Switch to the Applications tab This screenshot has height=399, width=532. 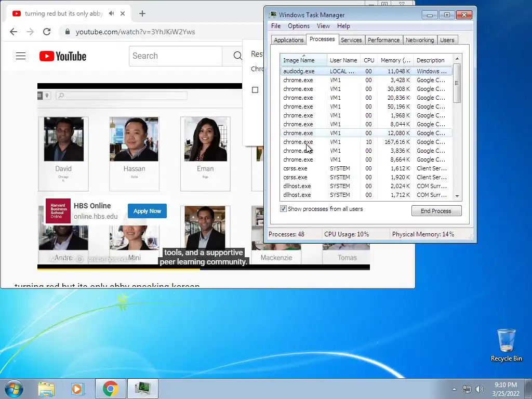tap(289, 40)
